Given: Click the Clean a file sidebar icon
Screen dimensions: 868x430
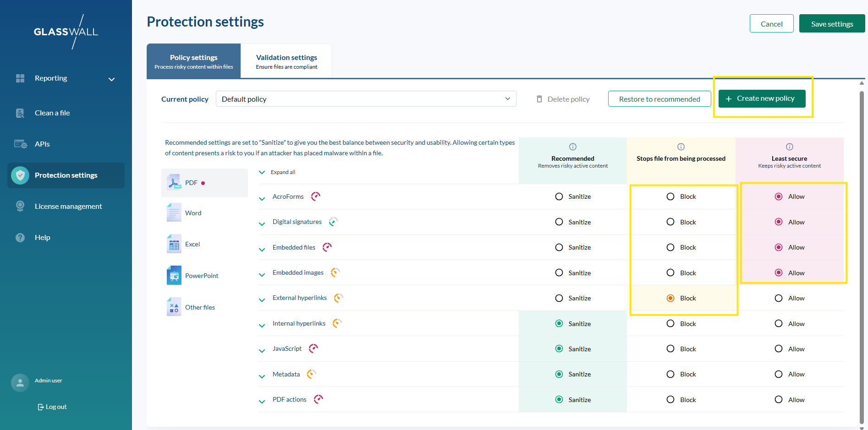Looking at the screenshot, I should click(20, 113).
